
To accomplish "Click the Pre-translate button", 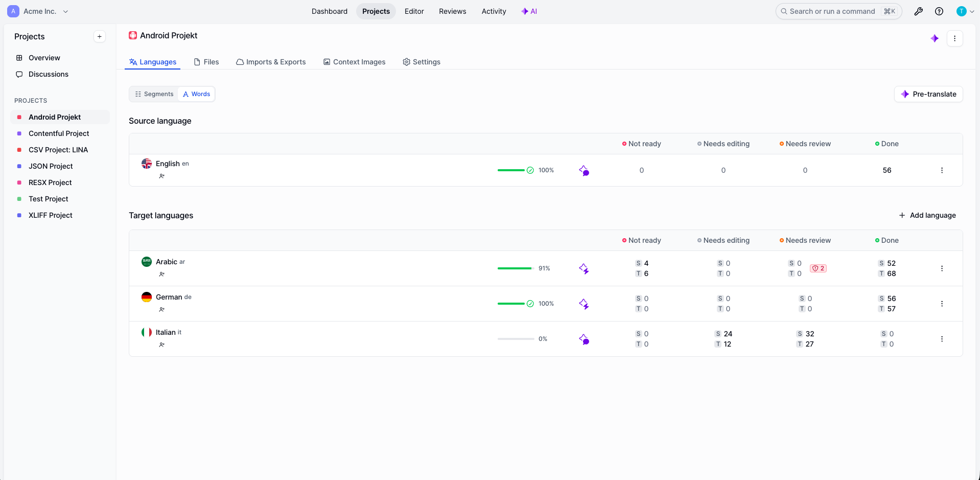I will tap(928, 94).
